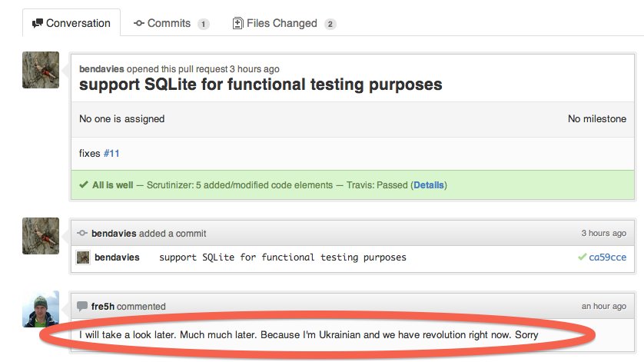The image size is (644, 362).
Task: Click the green check beside commit hash
Action: (x=582, y=257)
